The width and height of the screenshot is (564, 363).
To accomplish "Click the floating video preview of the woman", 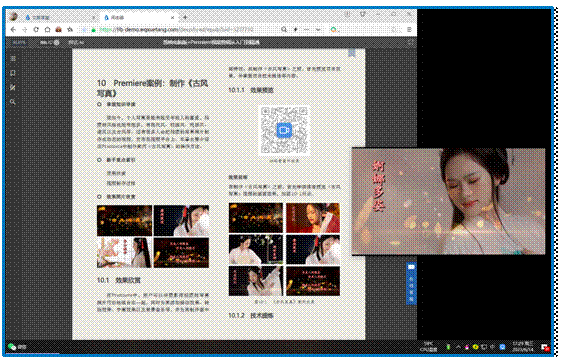I will [x=448, y=201].
